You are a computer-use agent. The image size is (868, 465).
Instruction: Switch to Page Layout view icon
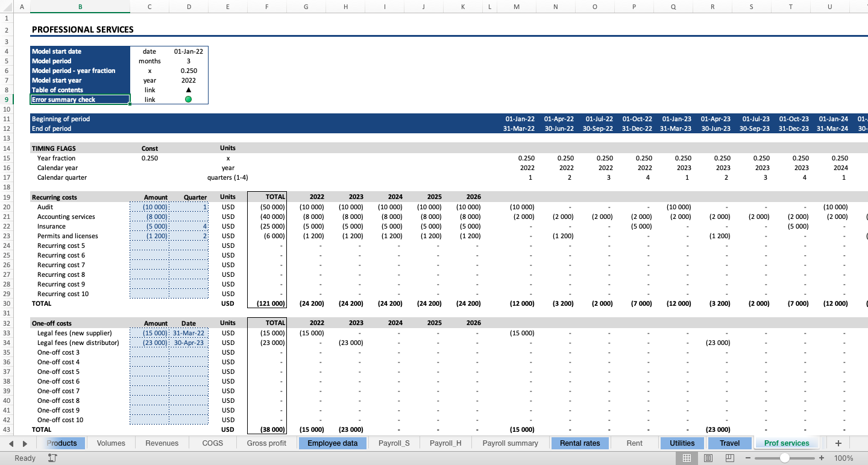click(708, 458)
